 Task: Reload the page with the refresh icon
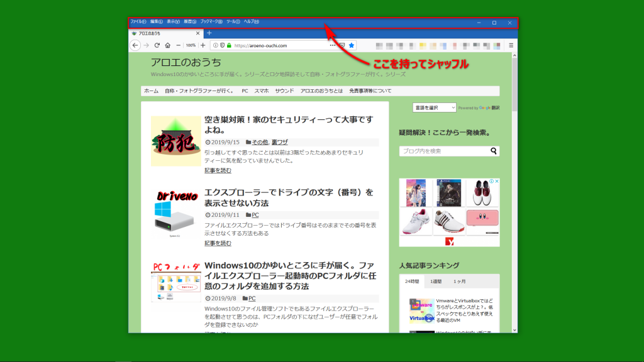pyautogui.click(x=157, y=45)
